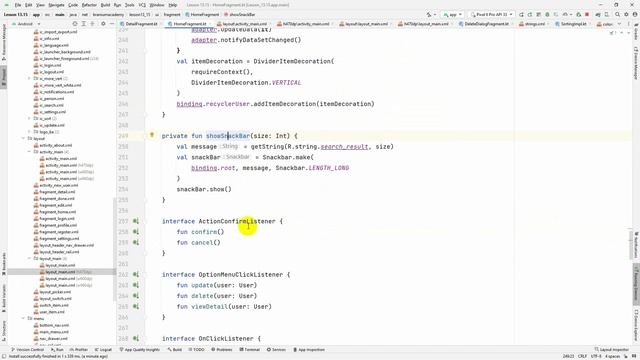The image size is (640, 360).
Task: Click the red Stop app button
Action: point(587,14)
